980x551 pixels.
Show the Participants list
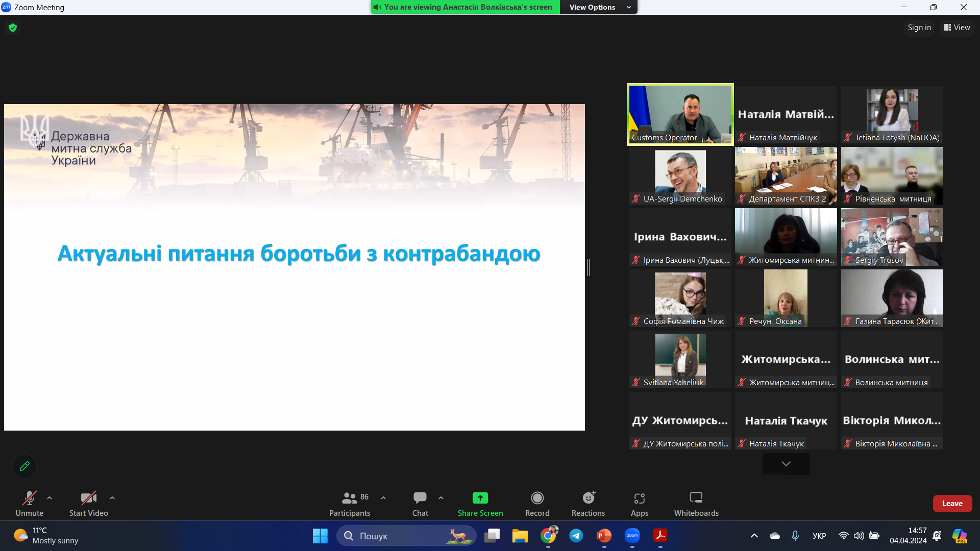[349, 503]
